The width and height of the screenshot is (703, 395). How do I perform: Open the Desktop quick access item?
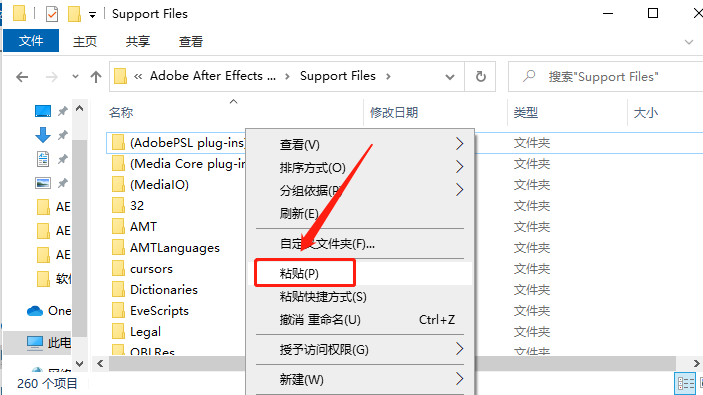(43, 111)
